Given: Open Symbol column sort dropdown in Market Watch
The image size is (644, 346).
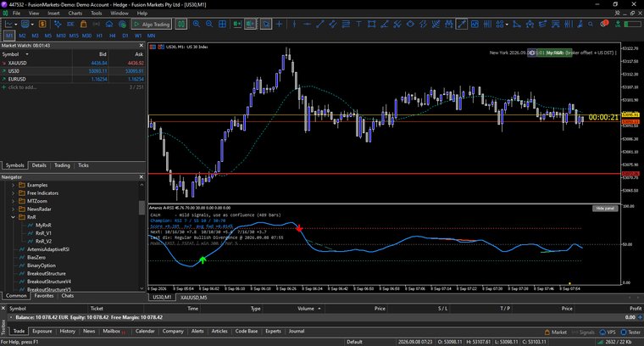Looking at the screenshot, I should [27, 54].
